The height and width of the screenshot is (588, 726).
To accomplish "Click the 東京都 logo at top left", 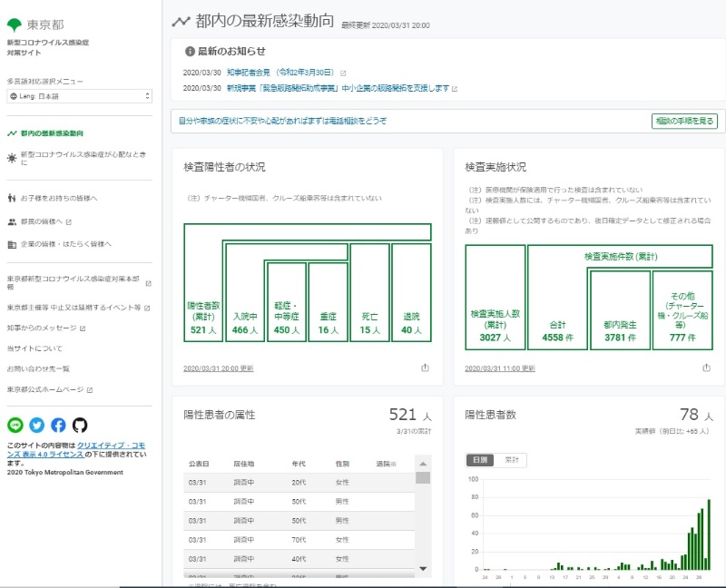I will 36,25.
